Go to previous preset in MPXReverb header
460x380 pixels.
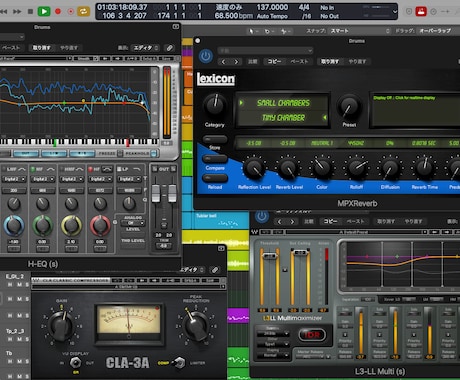(x=224, y=62)
